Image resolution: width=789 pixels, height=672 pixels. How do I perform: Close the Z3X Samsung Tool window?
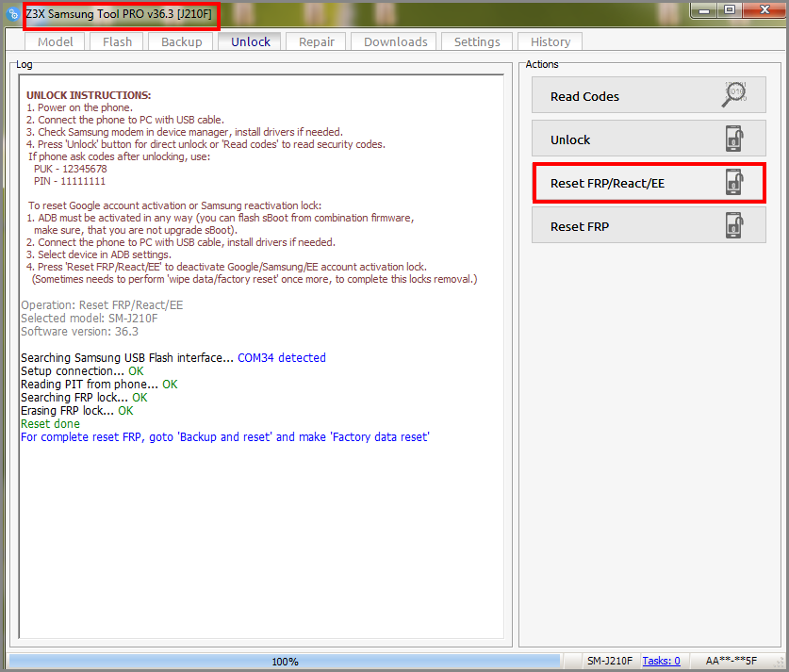point(764,10)
